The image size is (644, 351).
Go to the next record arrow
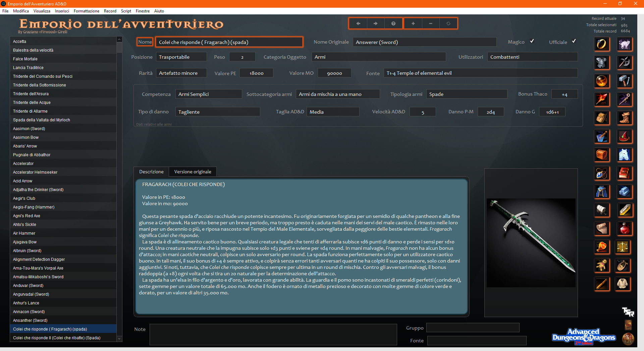click(375, 23)
